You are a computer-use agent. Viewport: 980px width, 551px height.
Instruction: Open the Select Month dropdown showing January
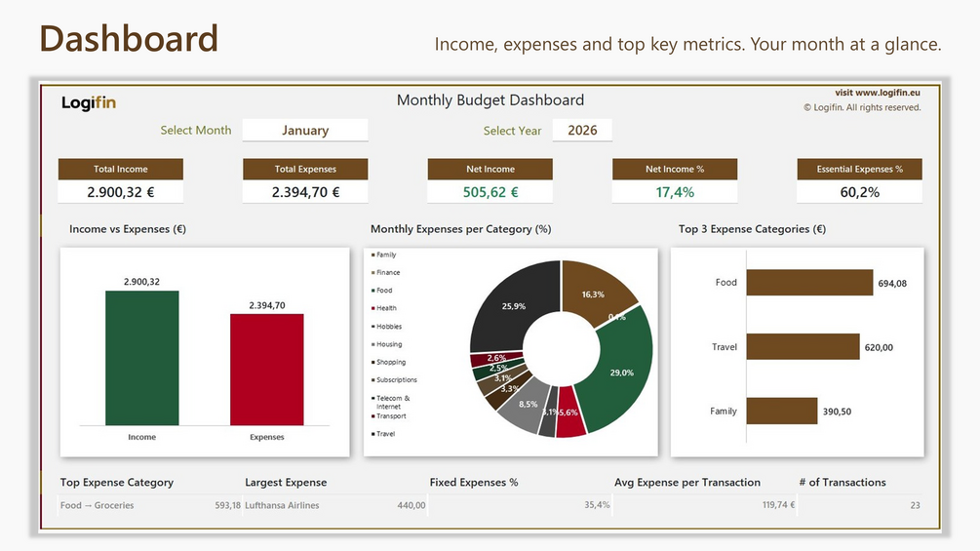click(305, 130)
